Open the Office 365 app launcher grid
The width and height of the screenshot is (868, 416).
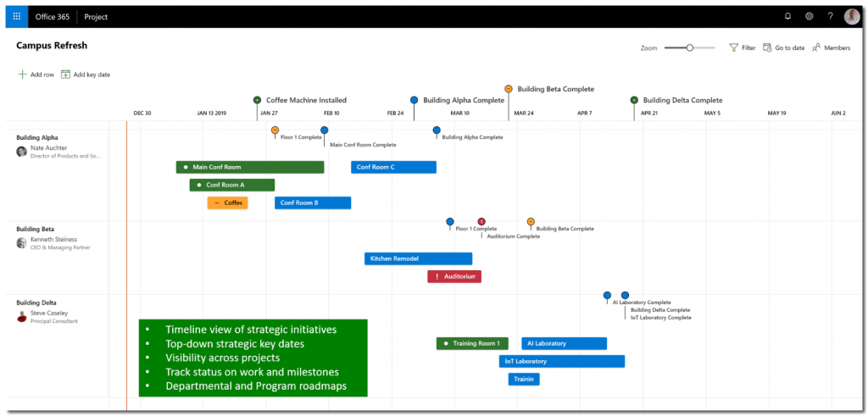pyautogui.click(x=17, y=17)
